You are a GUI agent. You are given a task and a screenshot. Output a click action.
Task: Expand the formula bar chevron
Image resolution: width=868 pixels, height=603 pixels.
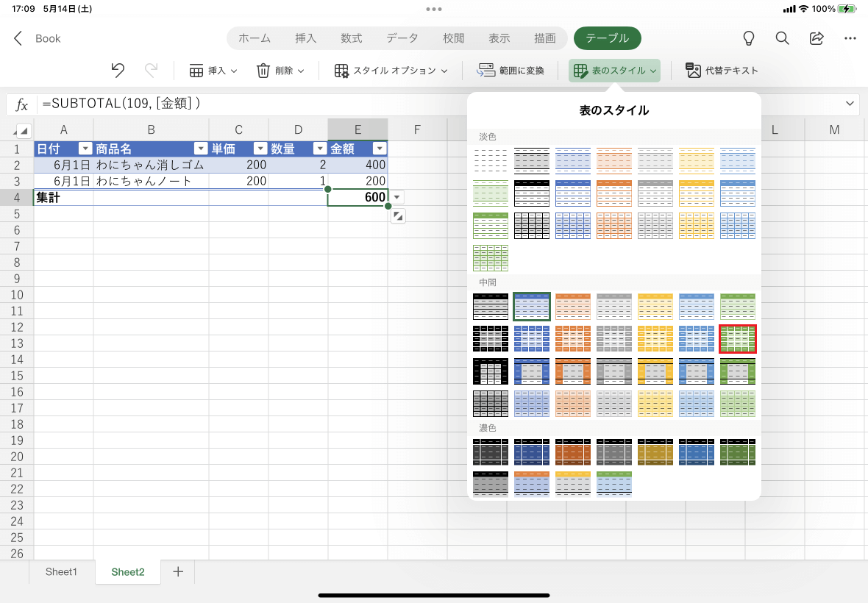pos(850,104)
